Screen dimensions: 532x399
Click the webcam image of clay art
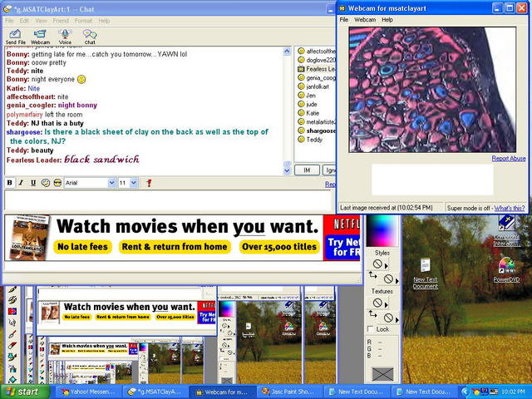[432, 90]
